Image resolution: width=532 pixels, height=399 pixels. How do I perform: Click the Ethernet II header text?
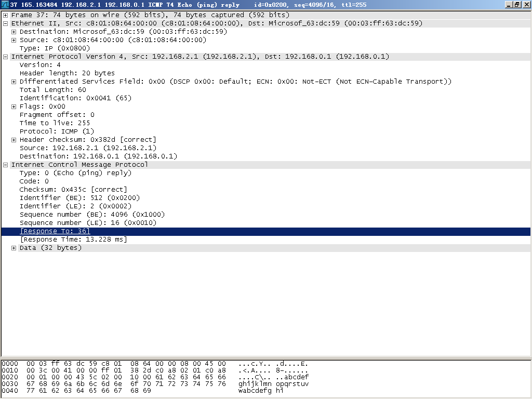[x=217, y=23]
